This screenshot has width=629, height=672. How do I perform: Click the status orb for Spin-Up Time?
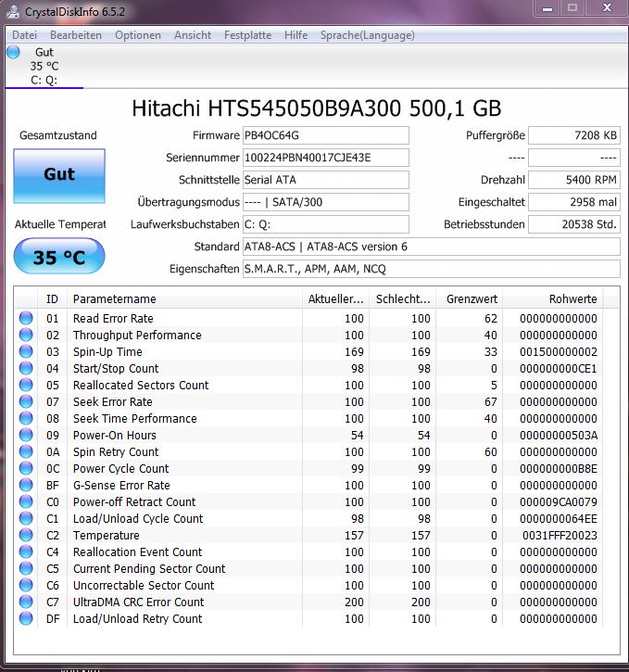[x=26, y=351]
